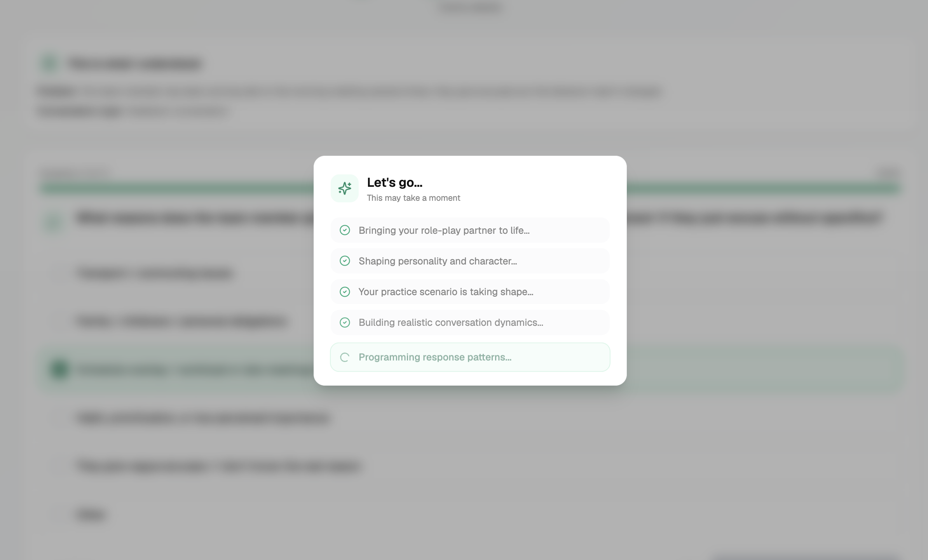This screenshot has height=560, width=928.
Task: Click the green progress bar behind the dialog
Action: (x=175, y=189)
